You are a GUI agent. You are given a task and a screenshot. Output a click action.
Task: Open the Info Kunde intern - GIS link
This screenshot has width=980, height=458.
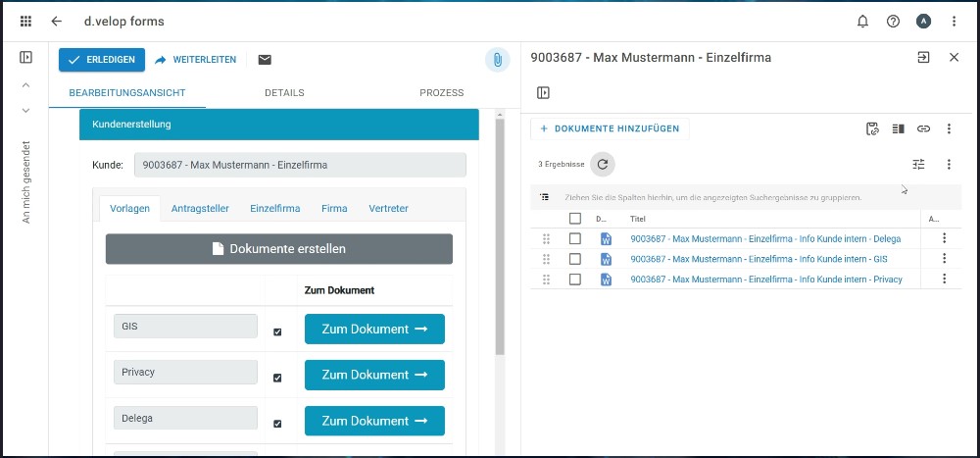(x=759, y=259)
